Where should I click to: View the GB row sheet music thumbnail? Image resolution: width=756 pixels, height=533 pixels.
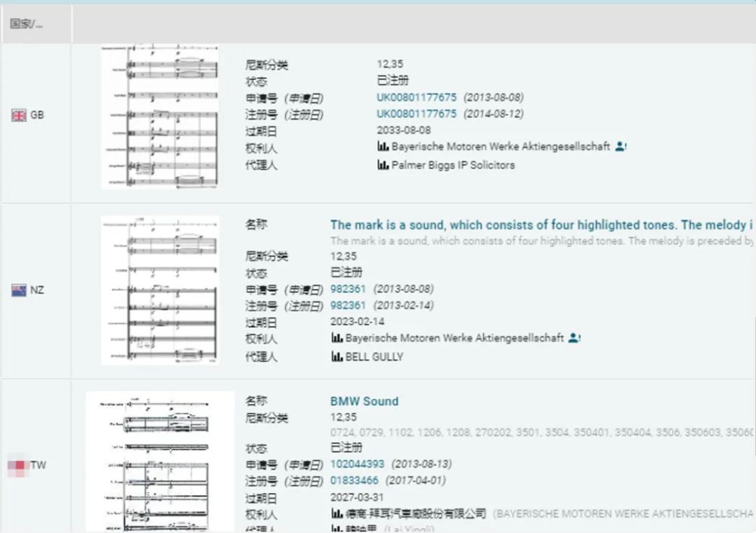[160, 117]
